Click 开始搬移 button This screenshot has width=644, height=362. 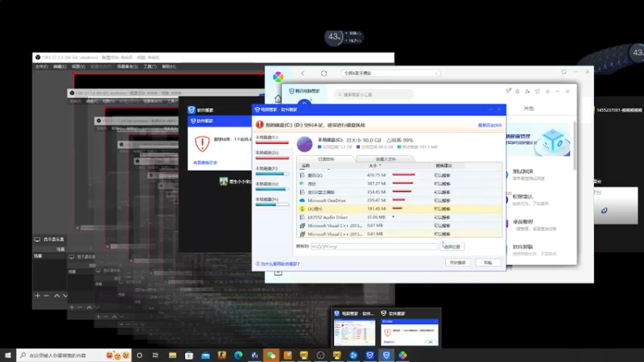(x=458, y=262)
